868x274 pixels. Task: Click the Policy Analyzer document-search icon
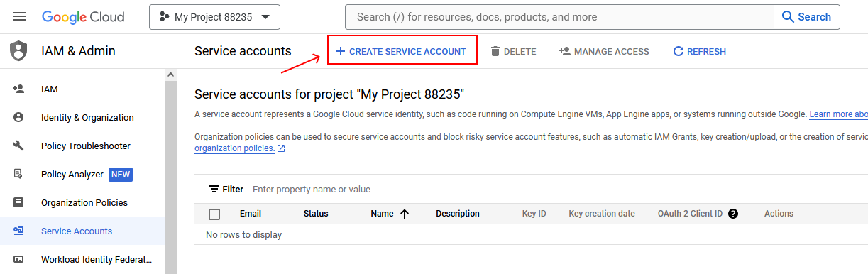pyautogui.click(x=18, y=175)
